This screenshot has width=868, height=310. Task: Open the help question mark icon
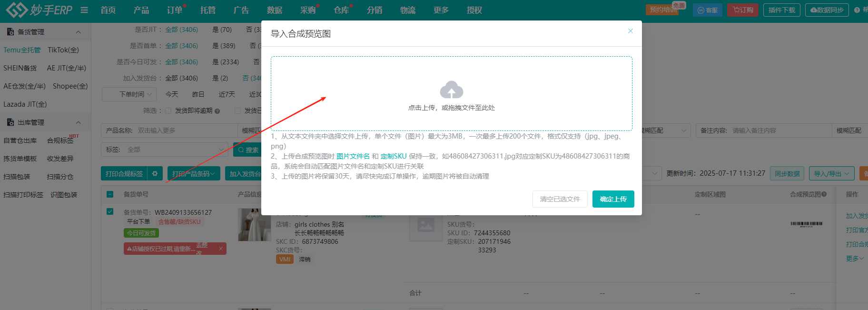tap(857, 10)
